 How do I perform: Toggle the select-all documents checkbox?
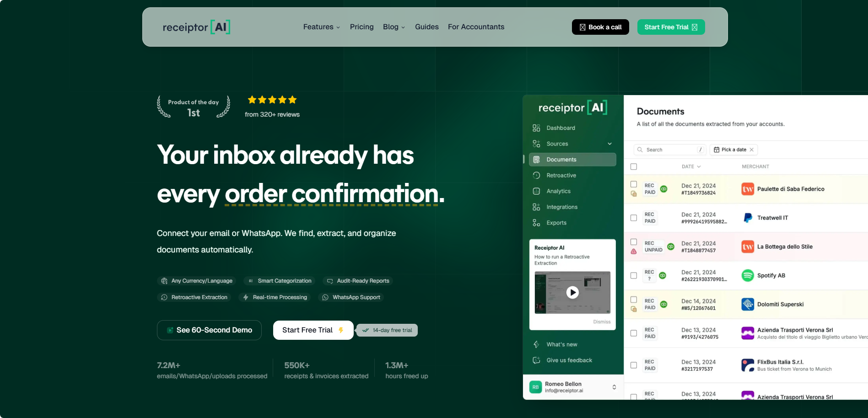(634, 166)
